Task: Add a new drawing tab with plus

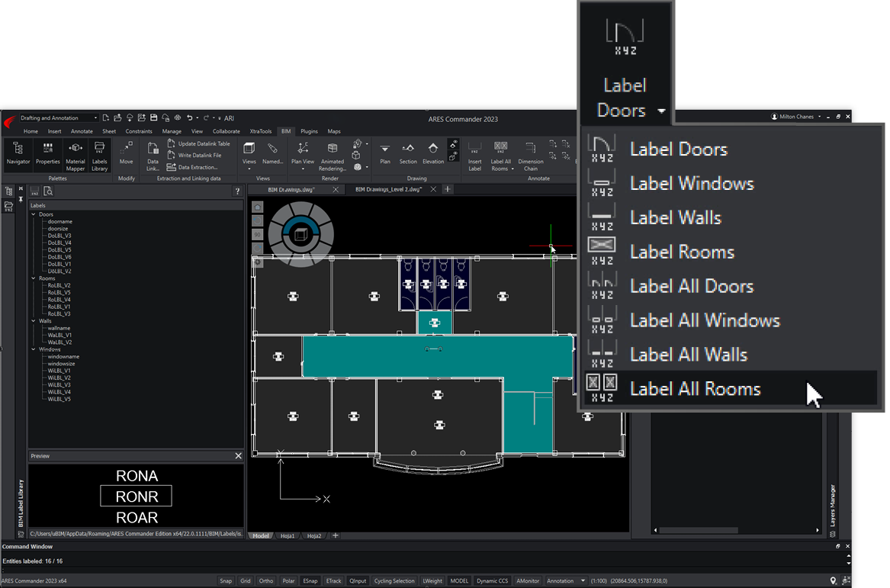Action: (447, 189)
